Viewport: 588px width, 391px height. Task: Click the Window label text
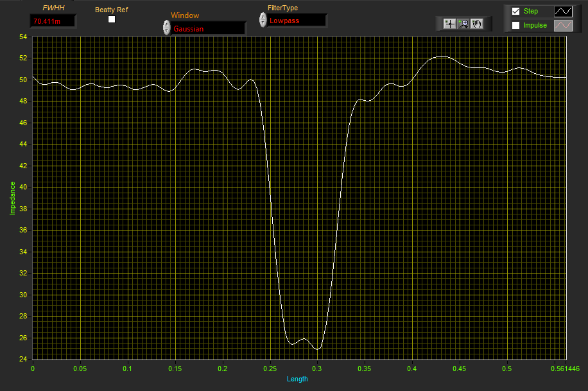185,15
